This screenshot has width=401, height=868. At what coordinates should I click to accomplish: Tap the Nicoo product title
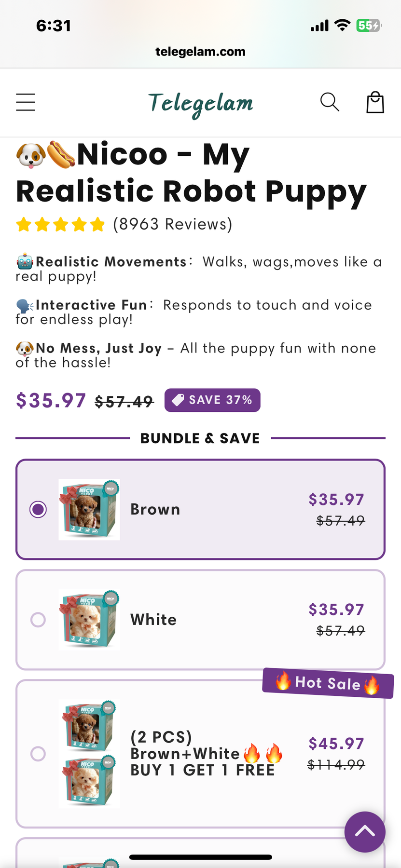tap(191, 173)
